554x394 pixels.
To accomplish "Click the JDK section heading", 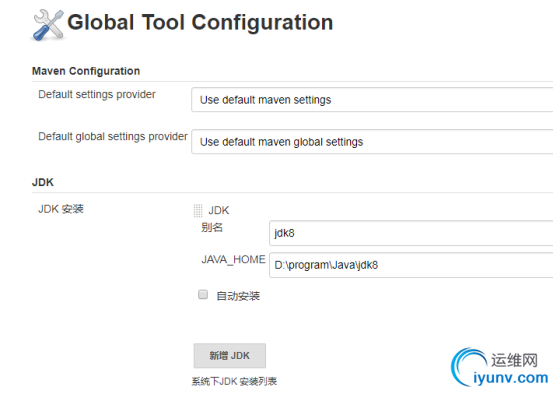I will 43,182.
